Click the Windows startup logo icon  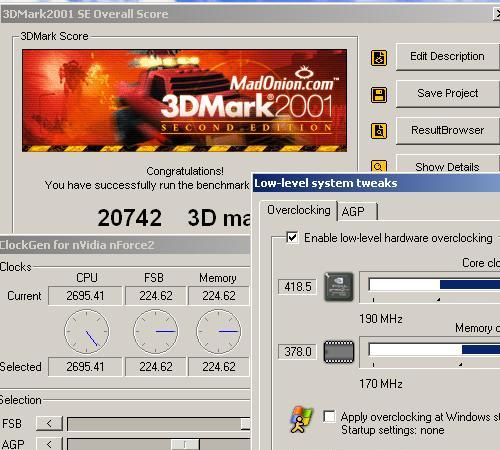302,419
